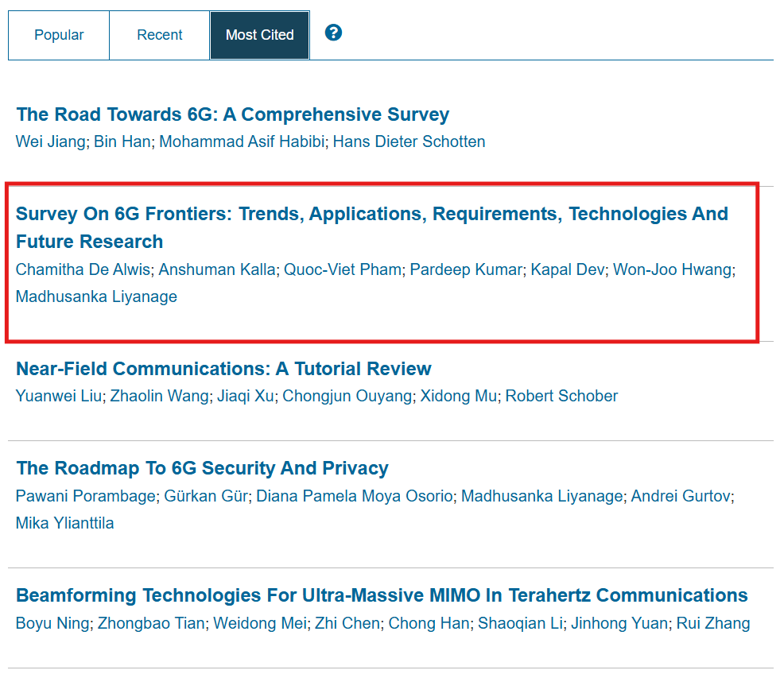Open "Beamforming Technologies For Ultra-Massive MIMO" article
The width and height of the screenshot is (784, 674).
[x=382, y=595]
